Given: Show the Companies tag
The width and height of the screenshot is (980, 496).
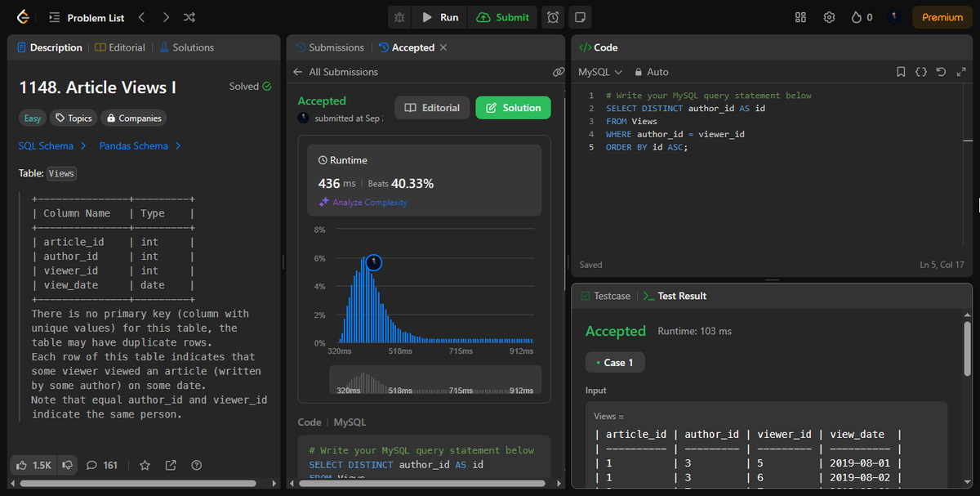Looking at the screenshot, I should [x=134, y=118].
